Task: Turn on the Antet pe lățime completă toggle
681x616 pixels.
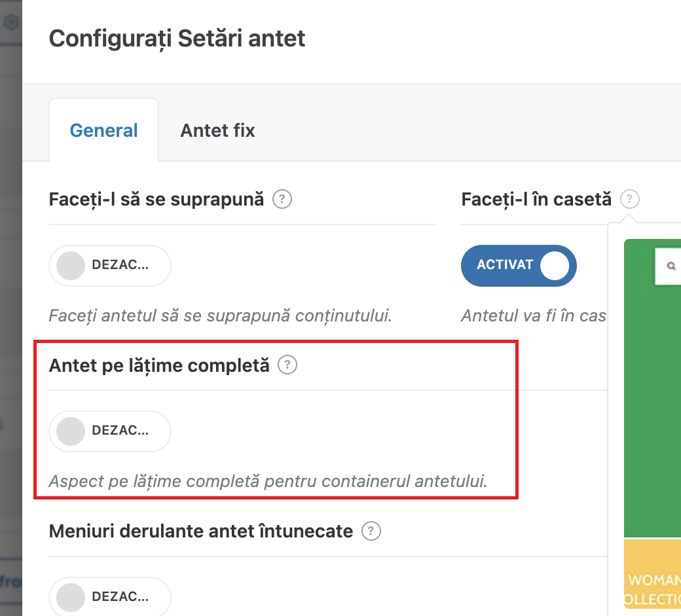Action: click(x=110, y=431)
